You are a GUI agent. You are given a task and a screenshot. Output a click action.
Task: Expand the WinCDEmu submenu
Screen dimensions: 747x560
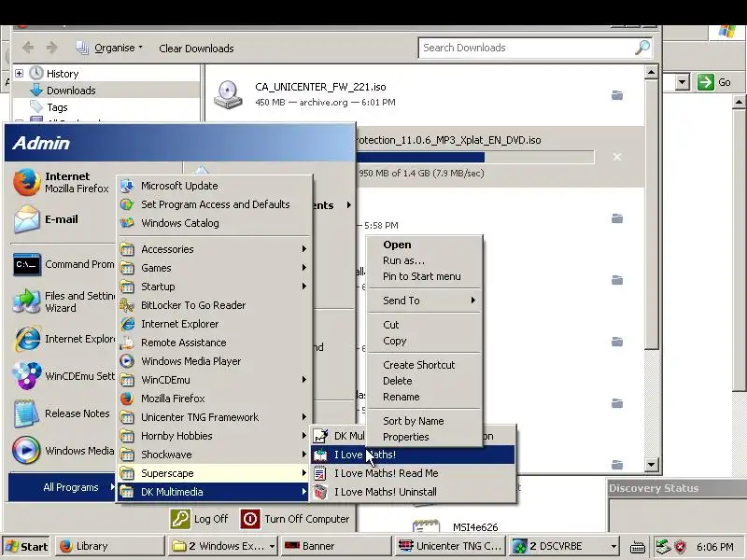(x=215, y=380)
